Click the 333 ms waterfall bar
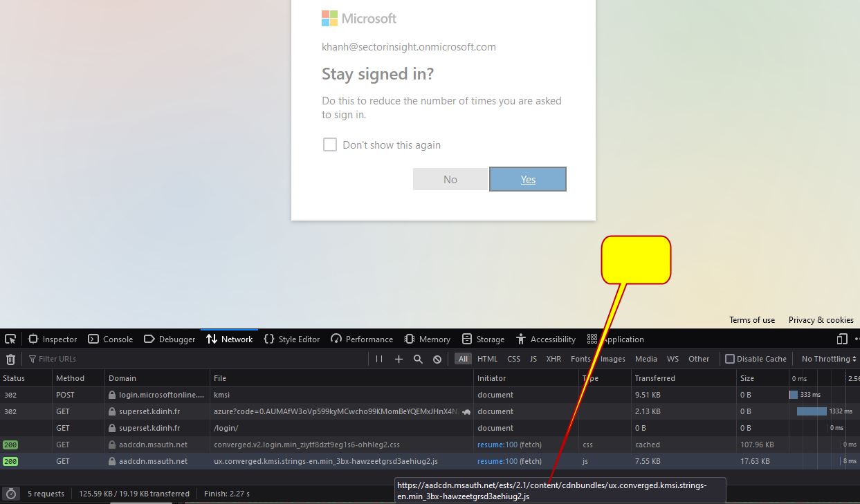The width and height of the screenshot is (860, 504). click(x=794, y=395)
